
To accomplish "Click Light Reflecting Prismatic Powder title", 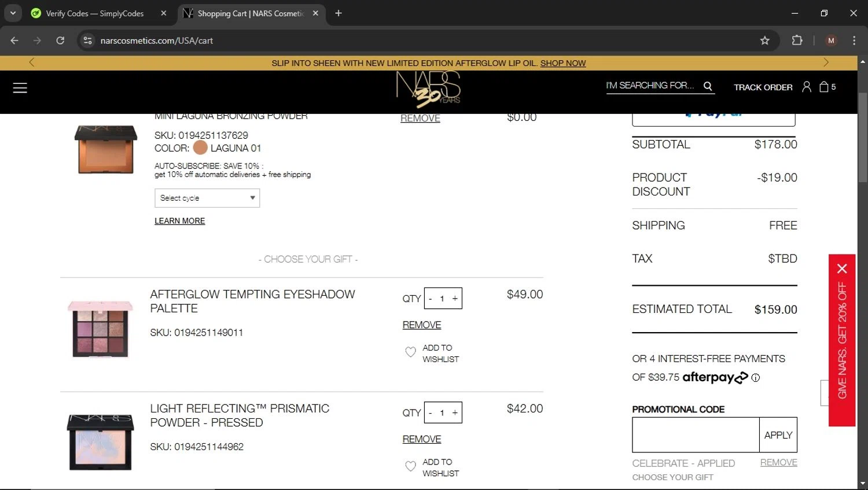I will click(x=240, y=415).
